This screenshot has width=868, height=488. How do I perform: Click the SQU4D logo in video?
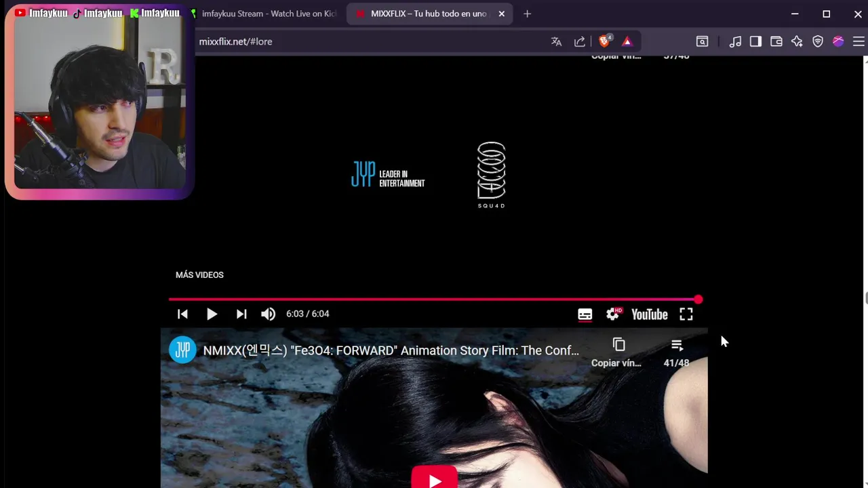[492, 175]
